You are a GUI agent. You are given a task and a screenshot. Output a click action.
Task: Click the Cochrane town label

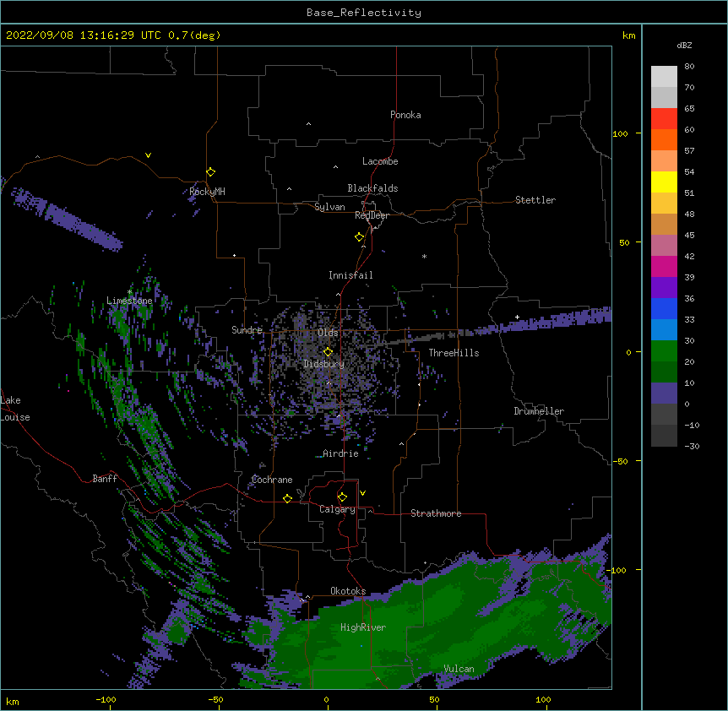coord(272,480)
